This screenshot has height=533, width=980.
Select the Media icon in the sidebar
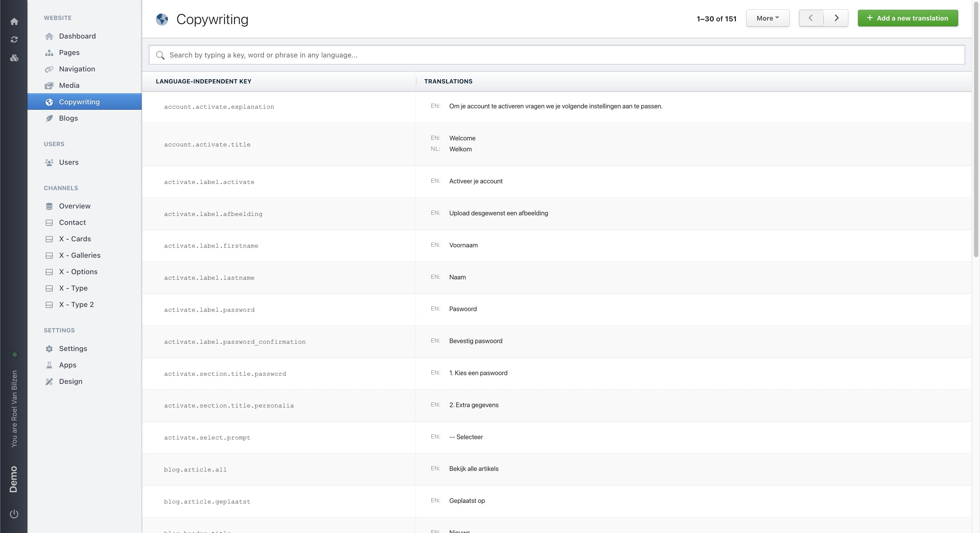point(49,85)
